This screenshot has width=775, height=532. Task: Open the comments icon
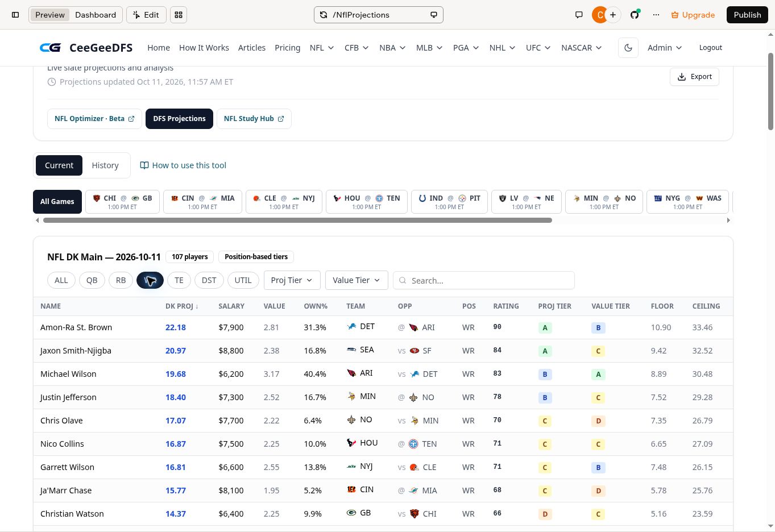(x=579, y=15)
